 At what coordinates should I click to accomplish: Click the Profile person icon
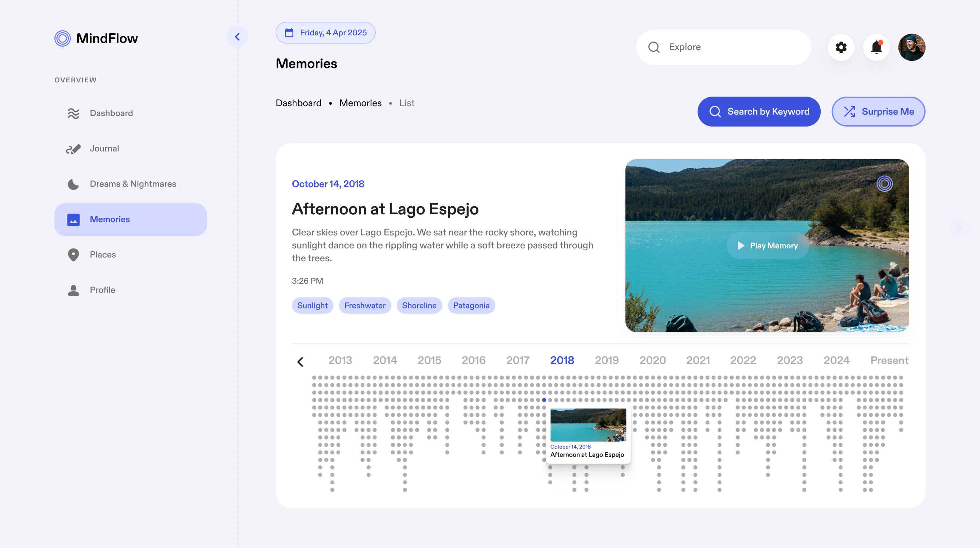pyautogui.click(x=73, y=290)
